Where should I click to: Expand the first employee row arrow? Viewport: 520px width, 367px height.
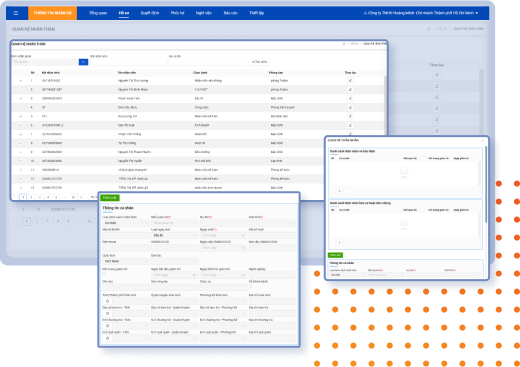[21, 81]
